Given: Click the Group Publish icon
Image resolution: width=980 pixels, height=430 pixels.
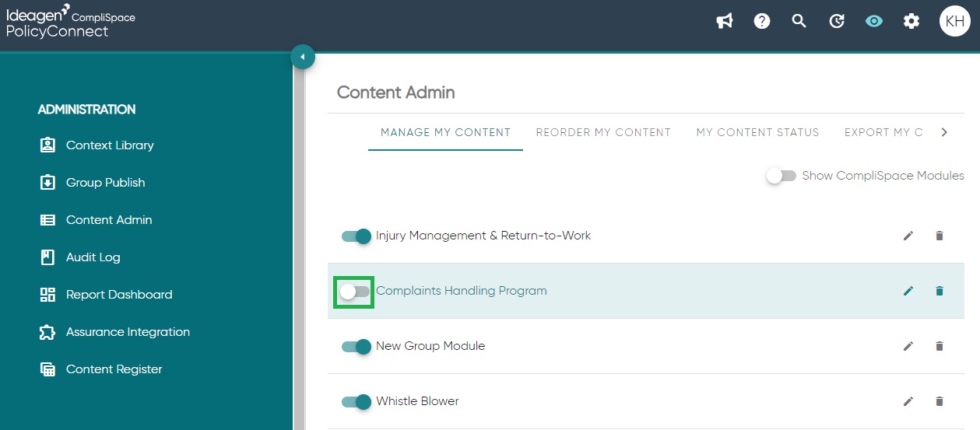Looking at the screenshot, I should (47, 183).
